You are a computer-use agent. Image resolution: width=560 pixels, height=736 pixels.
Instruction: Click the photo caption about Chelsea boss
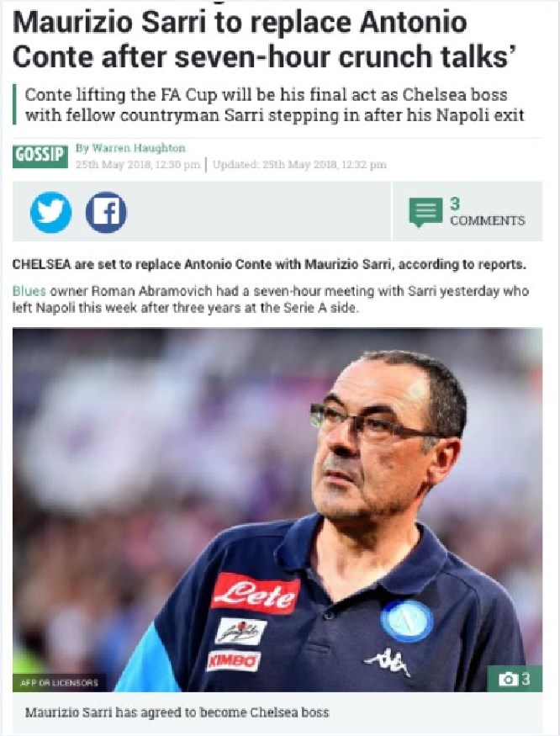tap(177, 712)
